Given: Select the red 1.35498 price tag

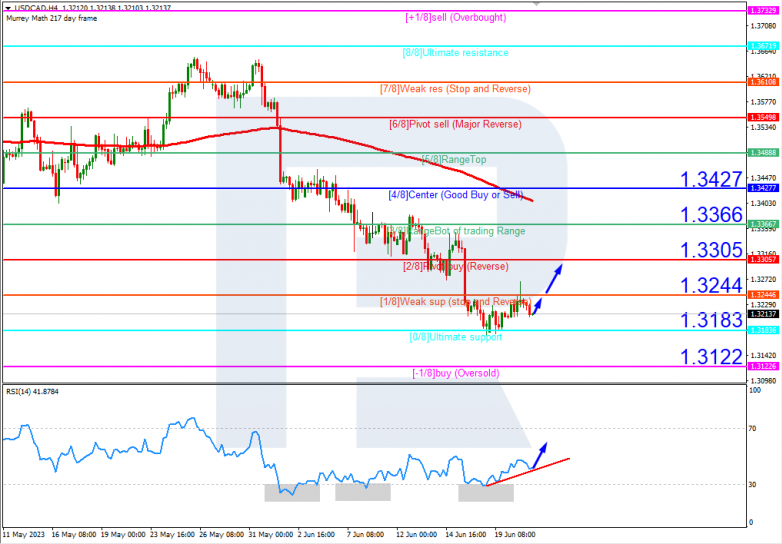Looking at the screenshot, I should pyautogui.click(x=763, y=117).
